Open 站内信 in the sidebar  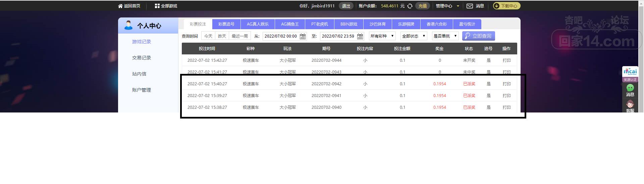point(139,74)
